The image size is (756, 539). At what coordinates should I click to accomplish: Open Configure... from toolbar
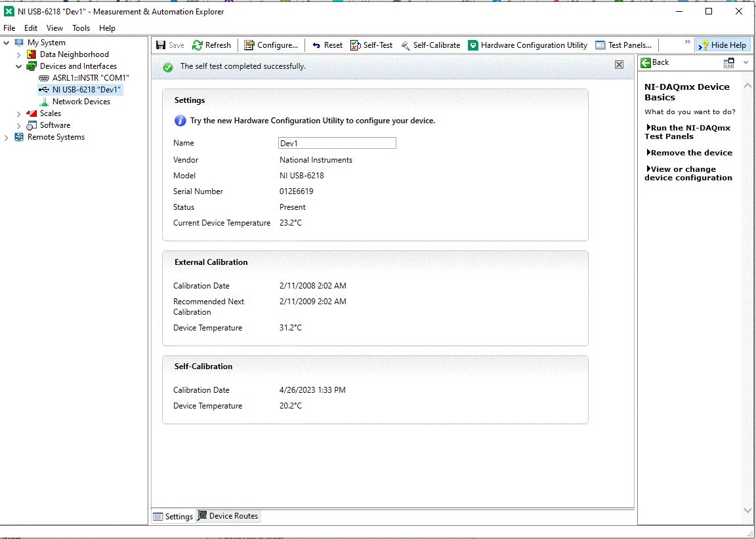tap(271, 45)
